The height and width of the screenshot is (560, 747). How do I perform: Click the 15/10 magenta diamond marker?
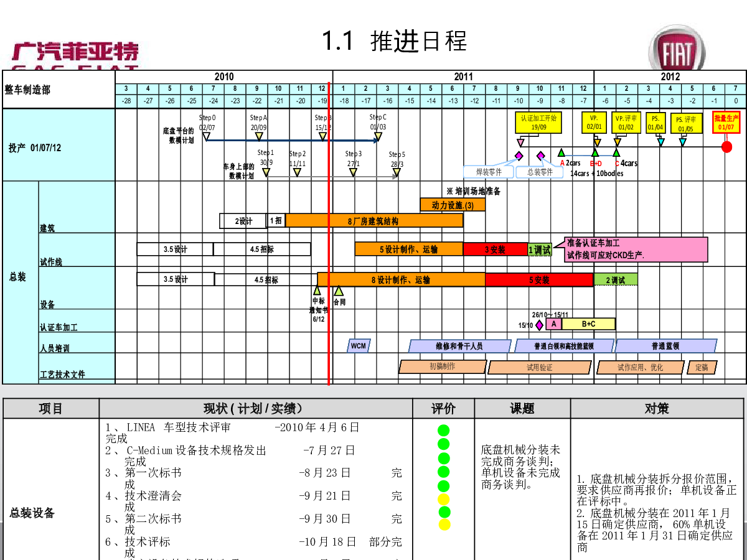pyautogui.click(x=539, y=324)
